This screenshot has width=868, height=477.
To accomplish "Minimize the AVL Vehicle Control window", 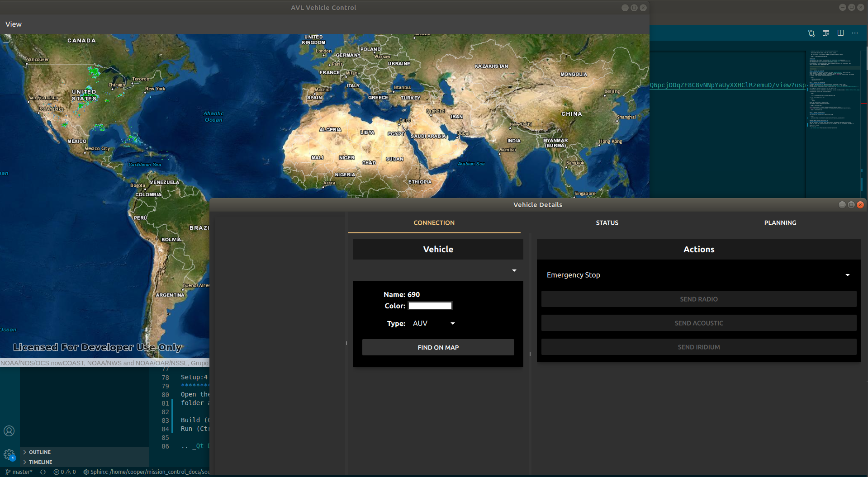I will coord(625,8).
